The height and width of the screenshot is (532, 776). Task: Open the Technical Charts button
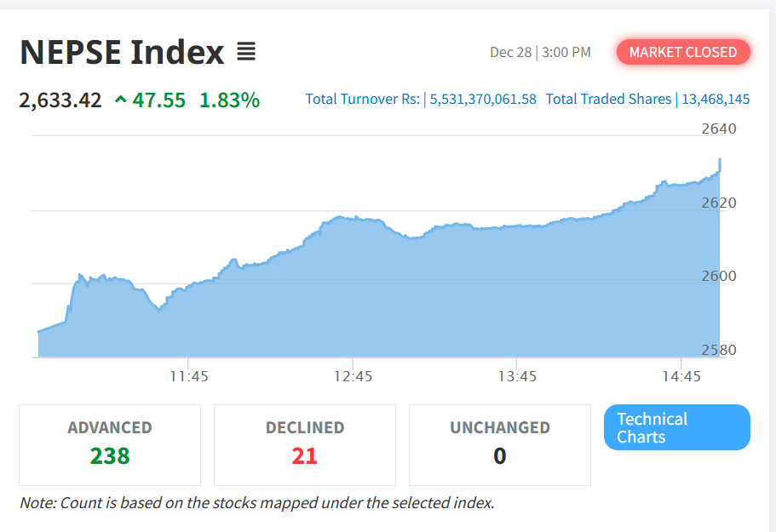[677, 427]
